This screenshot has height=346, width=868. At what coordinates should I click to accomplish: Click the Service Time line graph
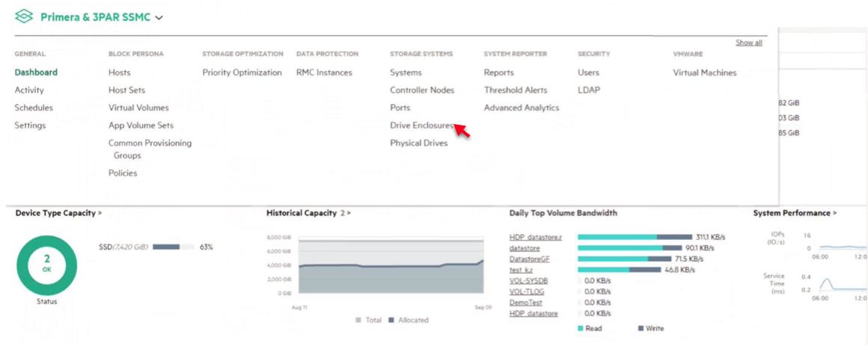pyautogui.click(x=843, y=283)
